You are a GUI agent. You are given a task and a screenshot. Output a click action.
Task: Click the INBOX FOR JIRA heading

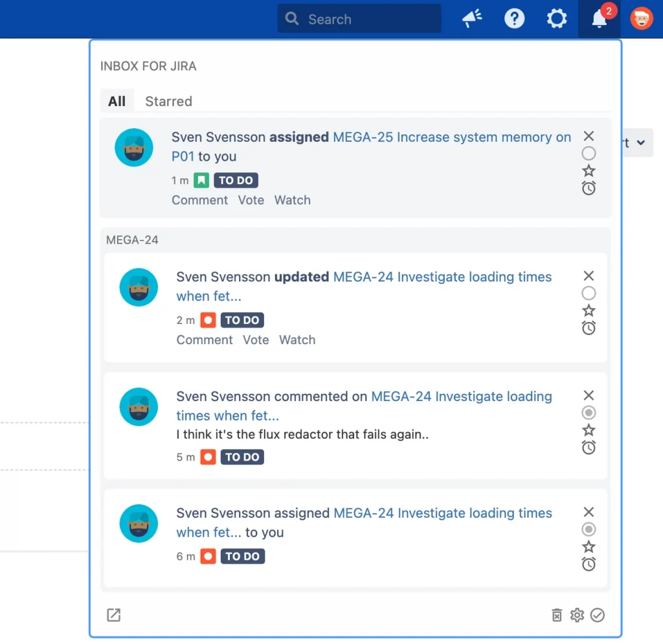tap(148, 66)
